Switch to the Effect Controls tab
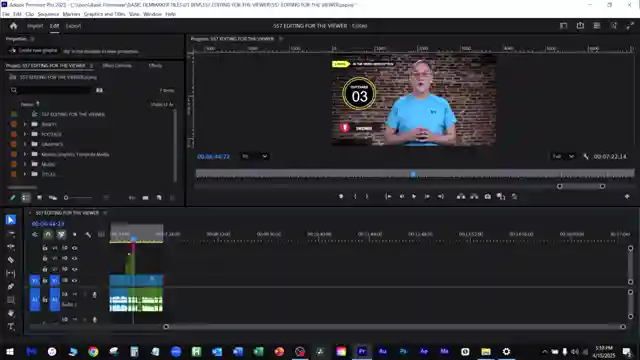 (117, 65)
